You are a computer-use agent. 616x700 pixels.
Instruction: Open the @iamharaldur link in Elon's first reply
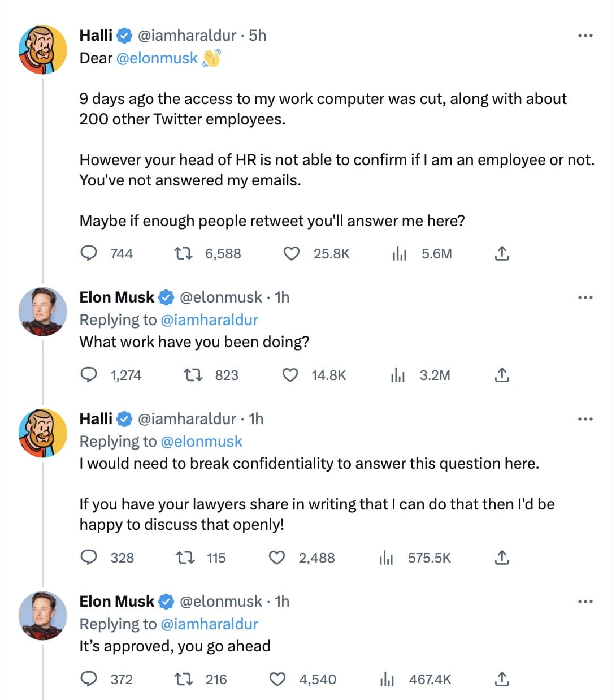click(x=210, y=320)
